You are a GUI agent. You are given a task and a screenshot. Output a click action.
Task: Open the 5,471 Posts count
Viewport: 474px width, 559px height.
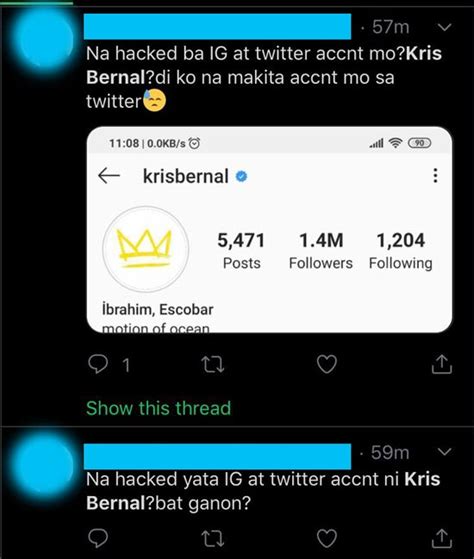(242, 251)
